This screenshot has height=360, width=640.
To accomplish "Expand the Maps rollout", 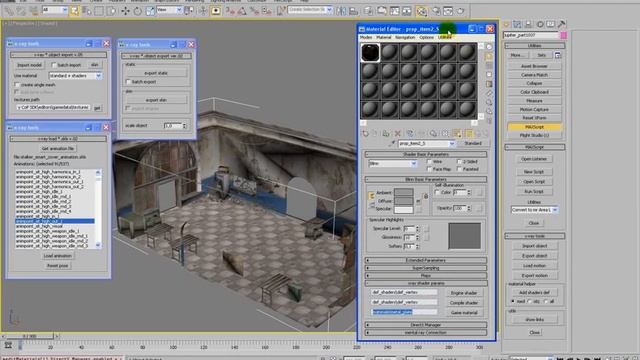I will [426, 276].
